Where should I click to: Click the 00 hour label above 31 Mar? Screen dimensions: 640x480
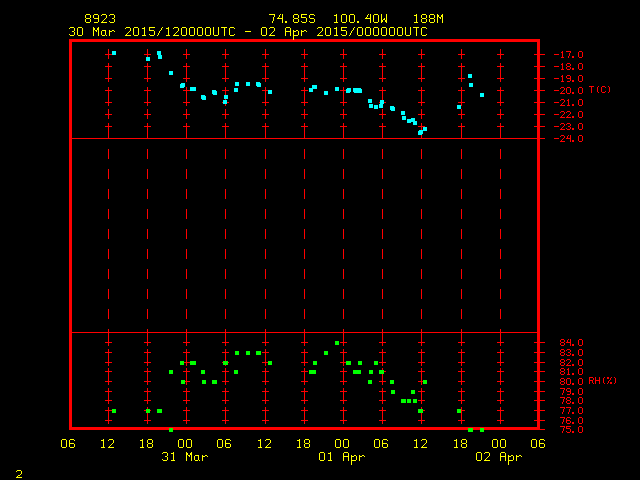[x=185, y=444]
